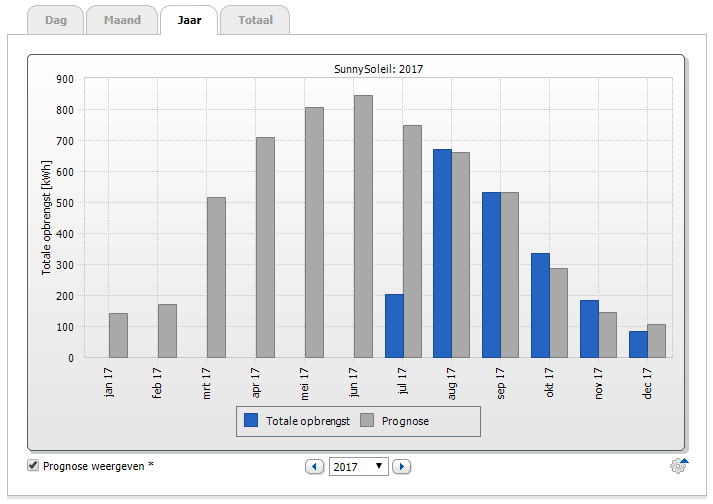Screen dimensions: 713x504
Task: Open the 2017 year dropdown
Action: tap(358, 467)
